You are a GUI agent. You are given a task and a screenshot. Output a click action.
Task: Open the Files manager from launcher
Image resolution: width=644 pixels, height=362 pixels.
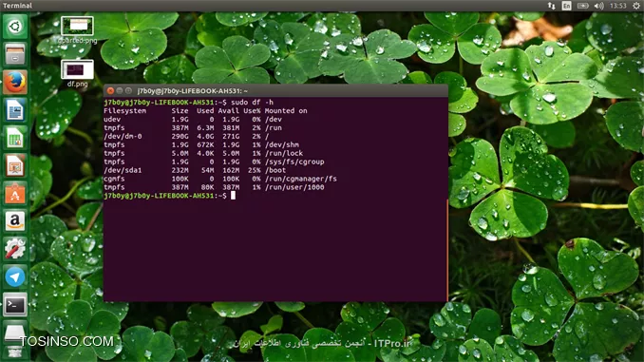tap(15, 54)
